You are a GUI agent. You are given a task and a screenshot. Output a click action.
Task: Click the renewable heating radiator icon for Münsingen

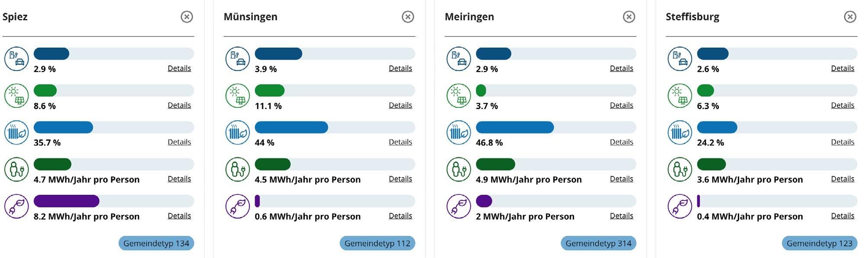[x=238, y=132]
